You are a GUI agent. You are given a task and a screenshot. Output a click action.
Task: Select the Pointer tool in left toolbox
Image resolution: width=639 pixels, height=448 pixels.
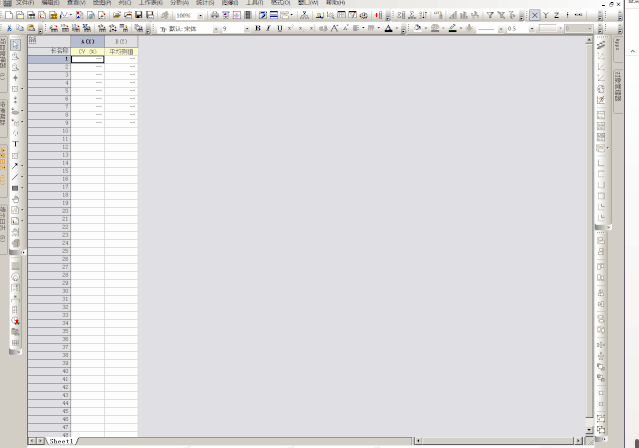tap(15, 45)
